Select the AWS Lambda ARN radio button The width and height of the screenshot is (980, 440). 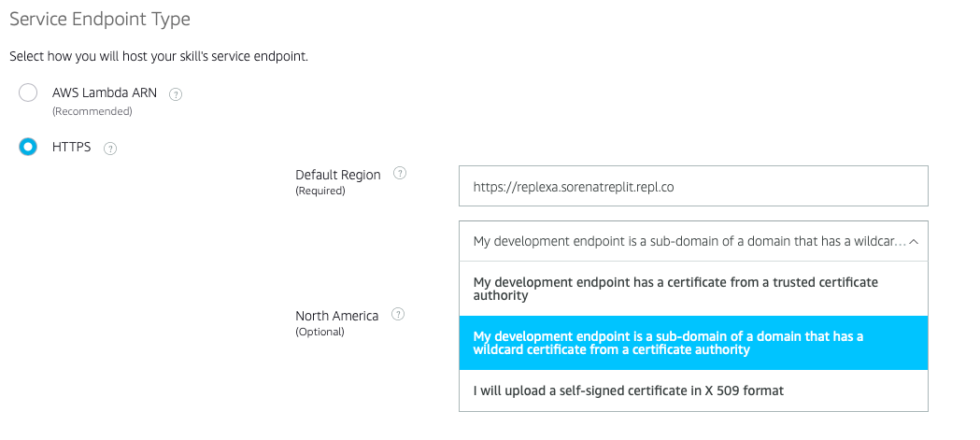[28, 93]
